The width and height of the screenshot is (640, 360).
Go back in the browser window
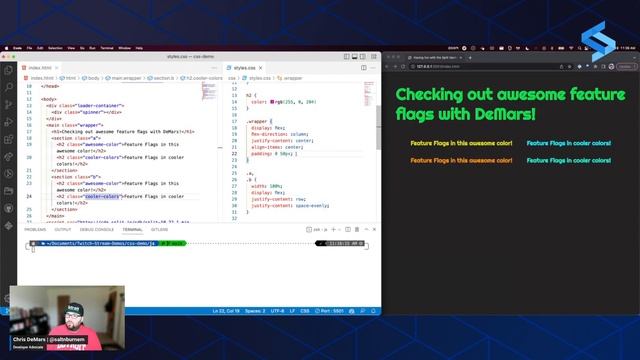pos(387,67)
